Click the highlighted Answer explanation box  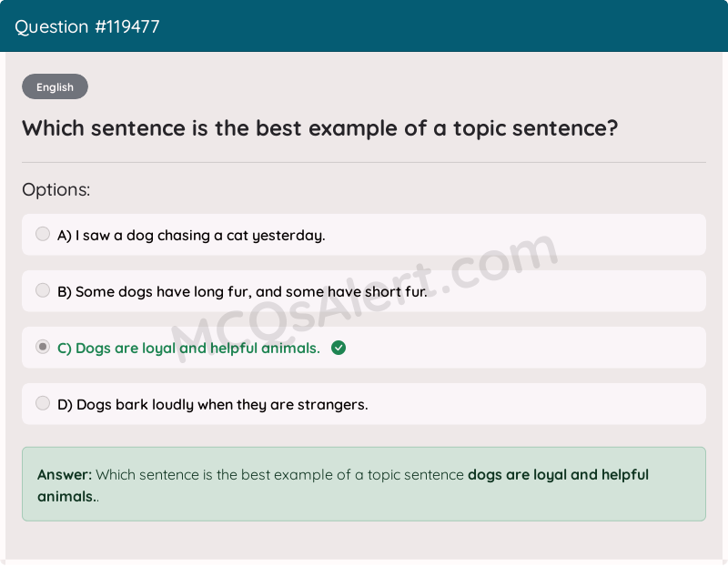[364, 483]
